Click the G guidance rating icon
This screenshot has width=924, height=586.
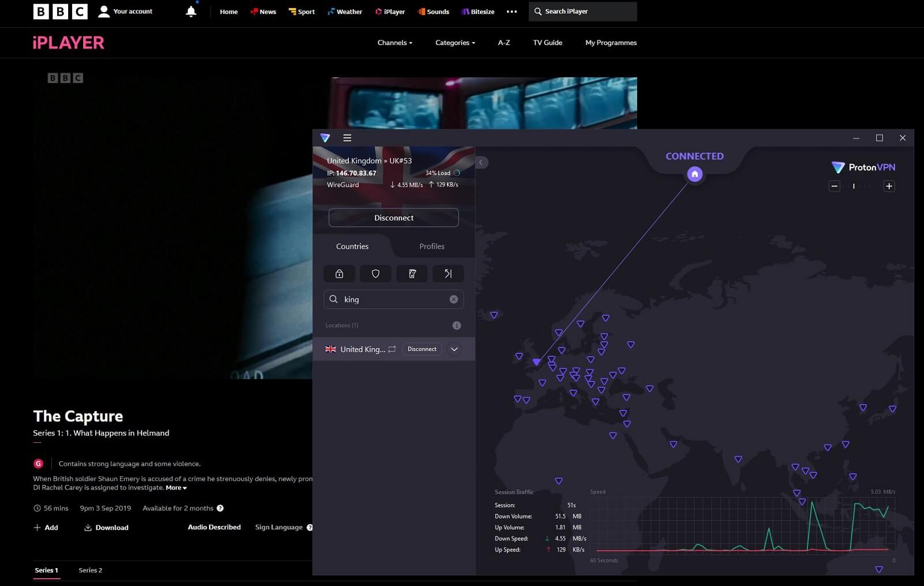[39, 464]
